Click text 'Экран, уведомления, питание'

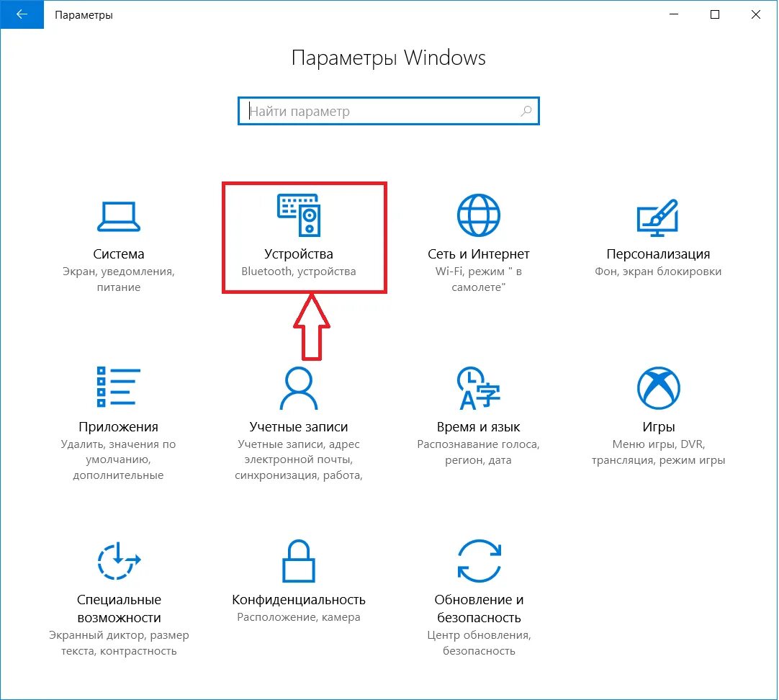119,279
